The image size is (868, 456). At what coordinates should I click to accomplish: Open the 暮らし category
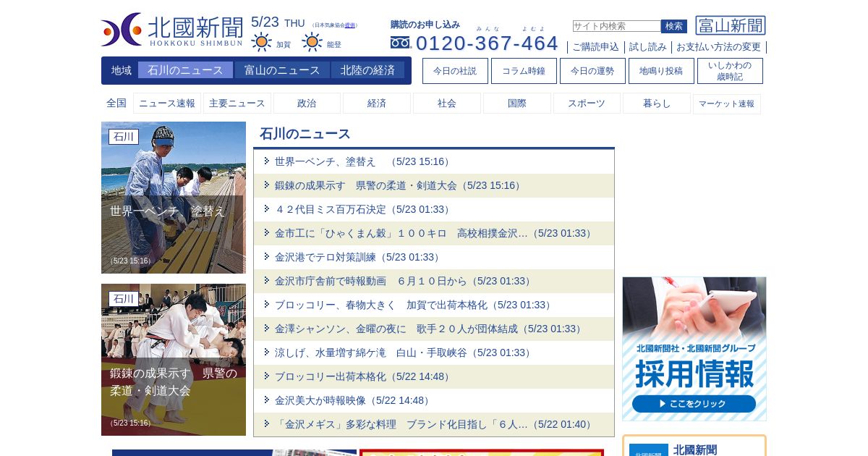coord(657,104)
